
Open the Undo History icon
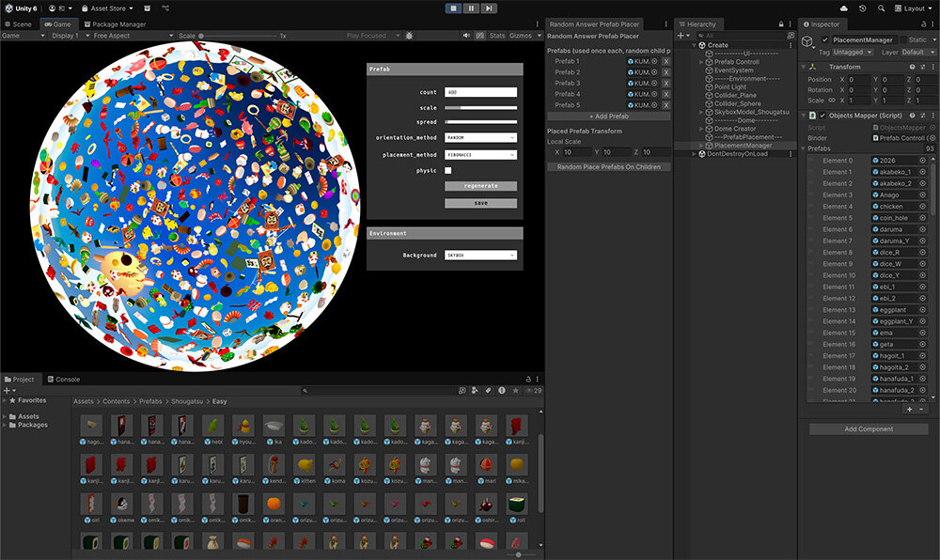862,8
